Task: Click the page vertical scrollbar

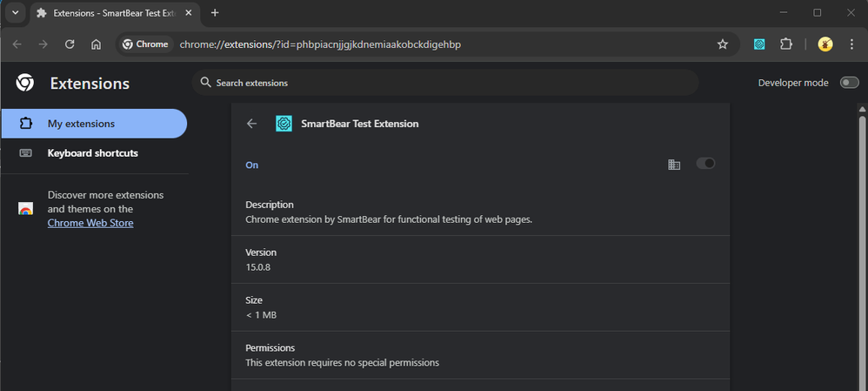Action: click(x=862, y=244)
